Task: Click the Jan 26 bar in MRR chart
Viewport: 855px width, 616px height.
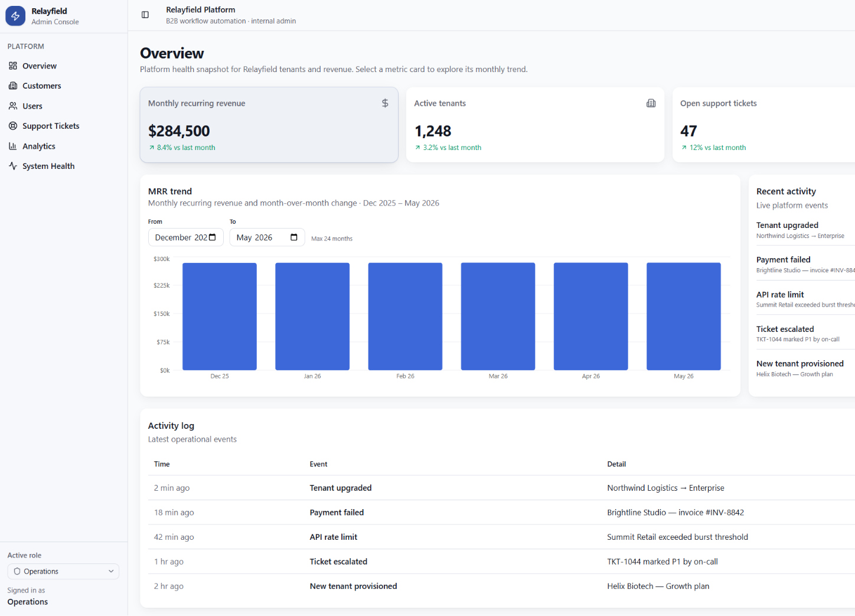Action: [x=312, y=316]
